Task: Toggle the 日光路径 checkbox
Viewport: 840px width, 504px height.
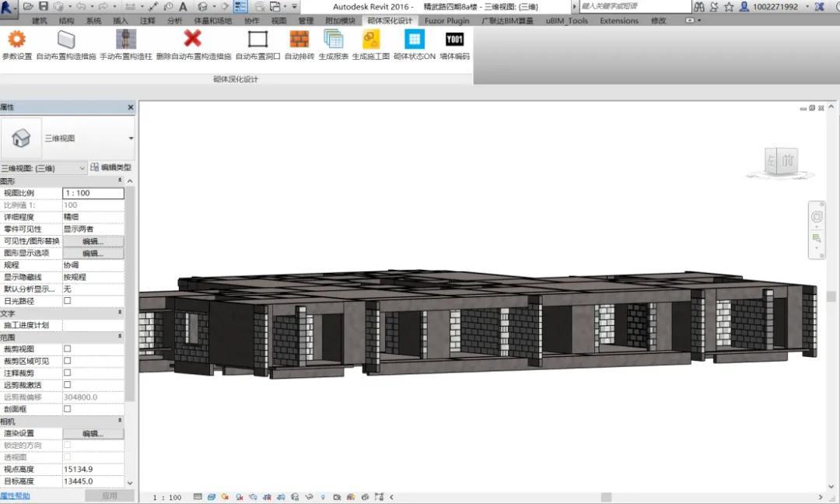Action: pos(68,300)
